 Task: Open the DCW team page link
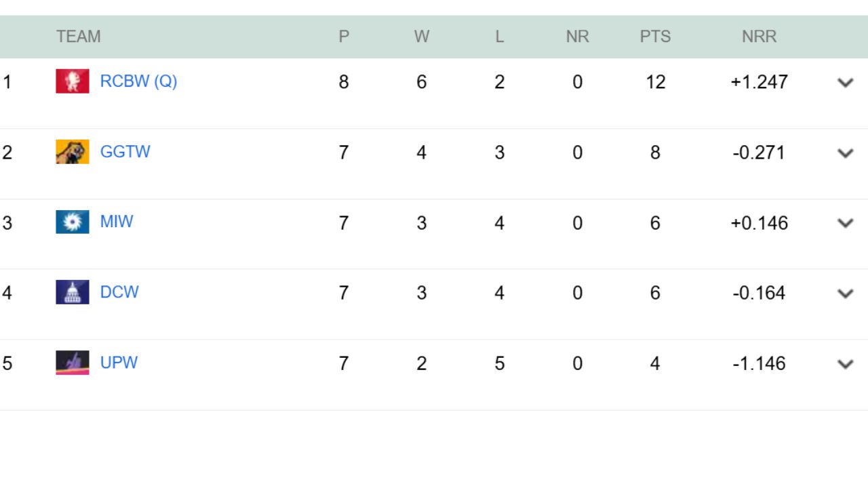pos(120,292)
